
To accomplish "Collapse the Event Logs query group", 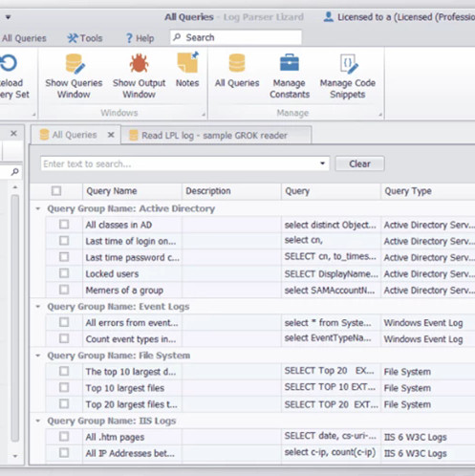I will point(38,307).
